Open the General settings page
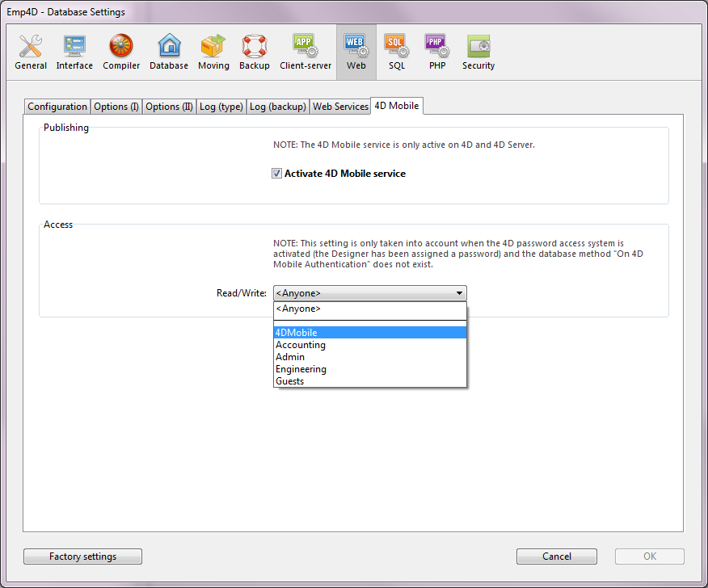708x588 pixels. pyautogui.click(x=31, y=52)
